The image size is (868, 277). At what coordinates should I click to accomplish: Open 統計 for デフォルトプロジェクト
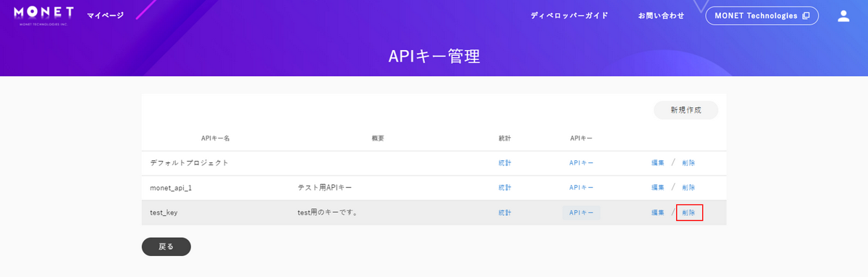(x=505, y=163)
